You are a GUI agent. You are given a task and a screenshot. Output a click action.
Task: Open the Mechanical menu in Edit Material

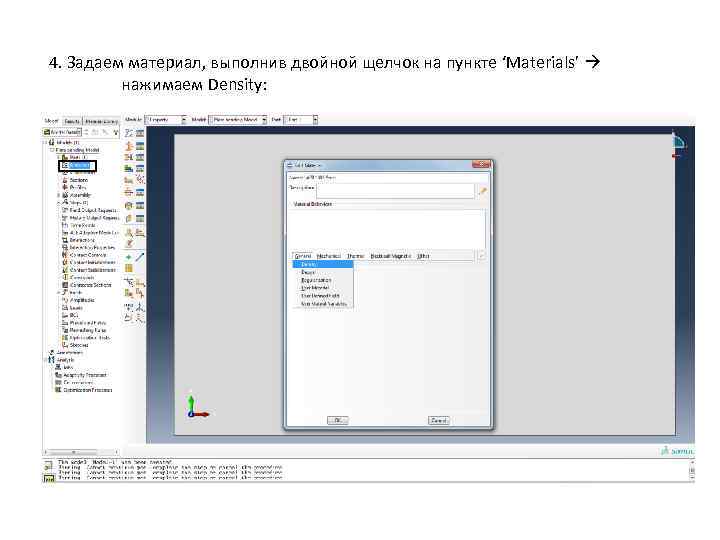point(329,256)
